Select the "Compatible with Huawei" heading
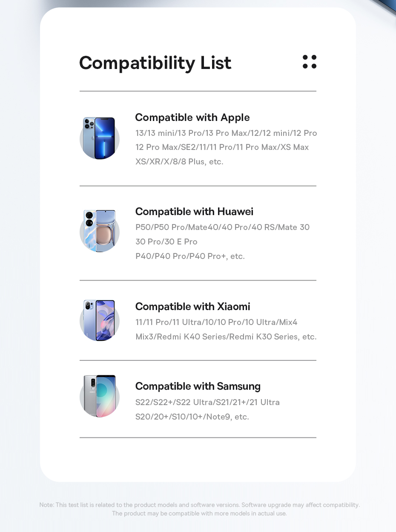396x532 pixels. 194,212
